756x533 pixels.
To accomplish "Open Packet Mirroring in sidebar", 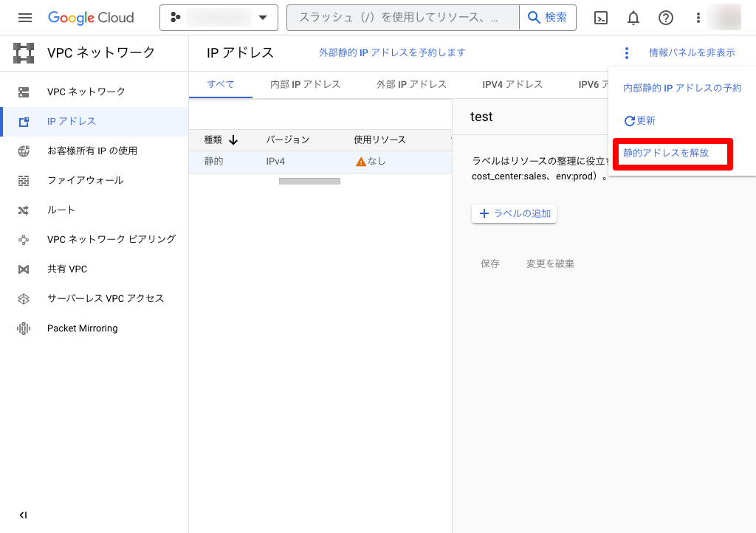I will (x=82, y=328).
